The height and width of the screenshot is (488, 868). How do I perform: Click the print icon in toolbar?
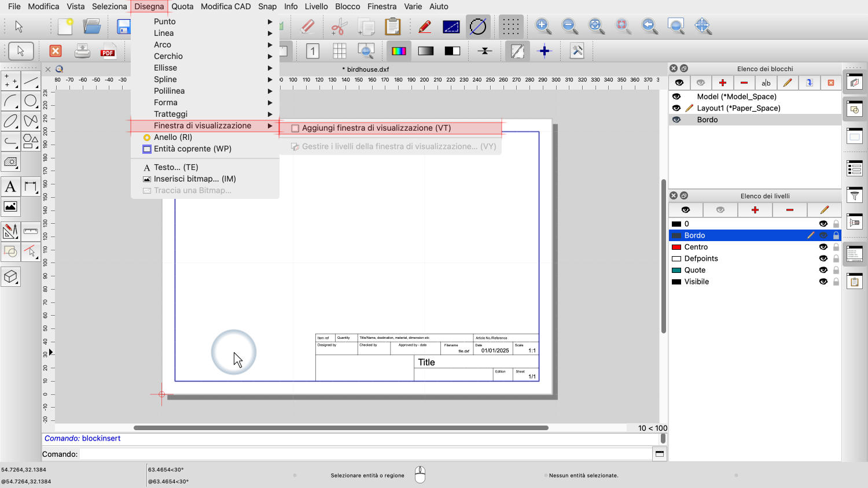click(82, 51)
